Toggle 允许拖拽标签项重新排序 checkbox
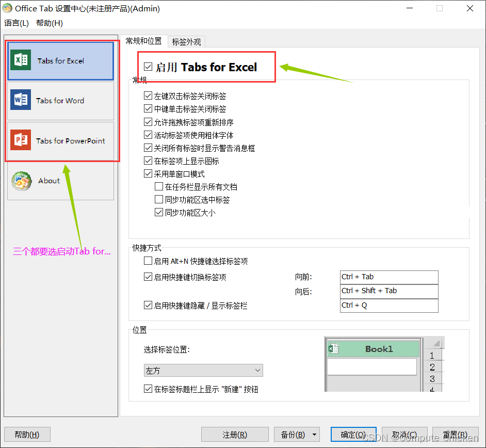The height and width of the screenshot is (448, 486). [148, 122]
